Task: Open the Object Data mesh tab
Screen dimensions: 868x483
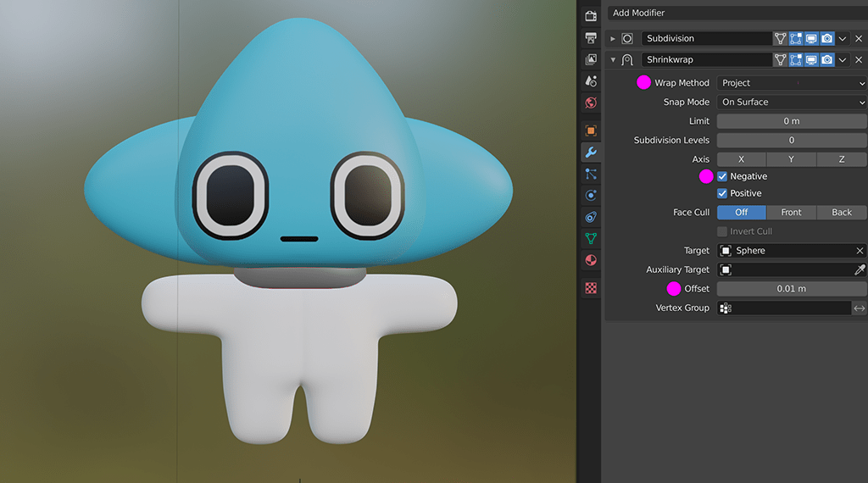Action: click(591, 238)
